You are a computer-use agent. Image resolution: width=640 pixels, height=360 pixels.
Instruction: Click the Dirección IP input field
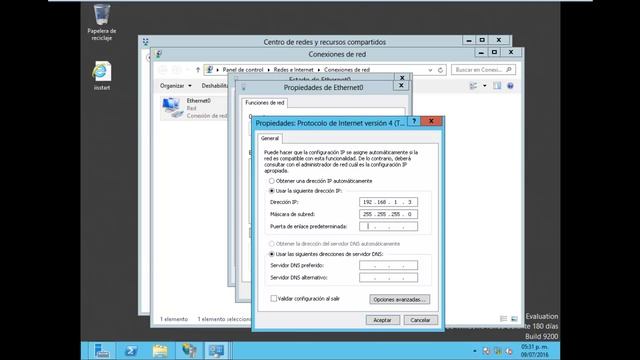click(x=388, y=202)
